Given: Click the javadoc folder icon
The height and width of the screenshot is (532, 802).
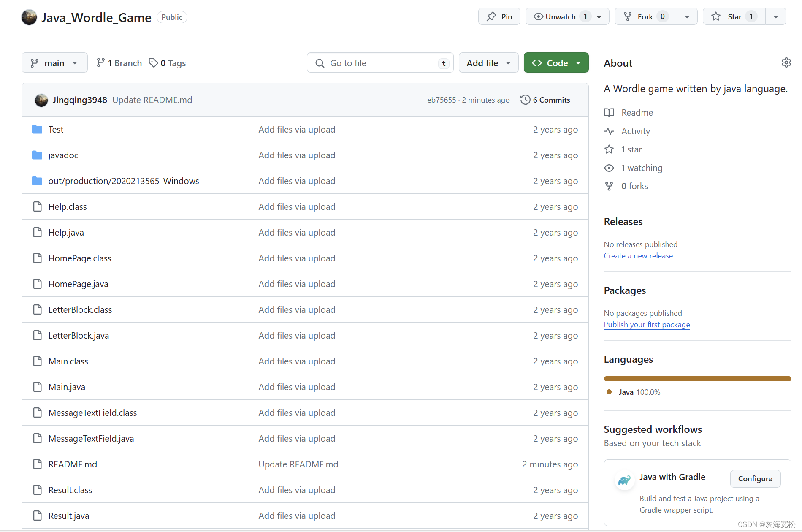Looking at the screenshot, I should pyautogui.click(x=37, y=155).
